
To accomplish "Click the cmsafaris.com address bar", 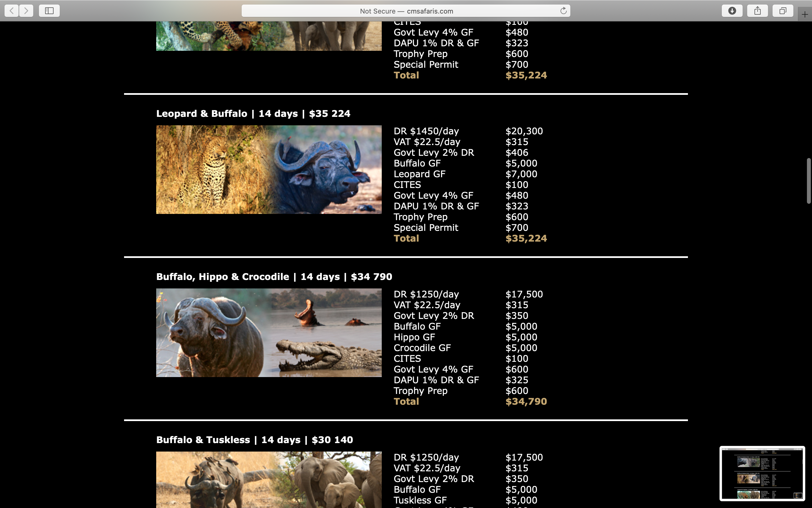I will point(406,11).
